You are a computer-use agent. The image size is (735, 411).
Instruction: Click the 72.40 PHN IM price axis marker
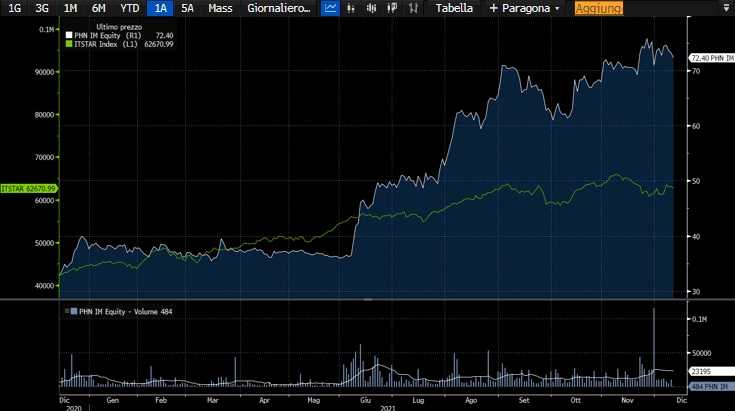712,58
